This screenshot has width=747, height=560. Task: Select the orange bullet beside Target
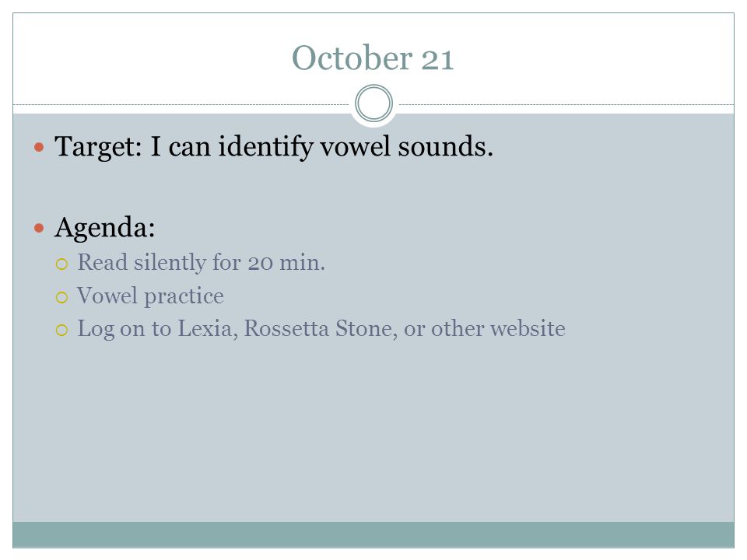click(x=39, y=147)
